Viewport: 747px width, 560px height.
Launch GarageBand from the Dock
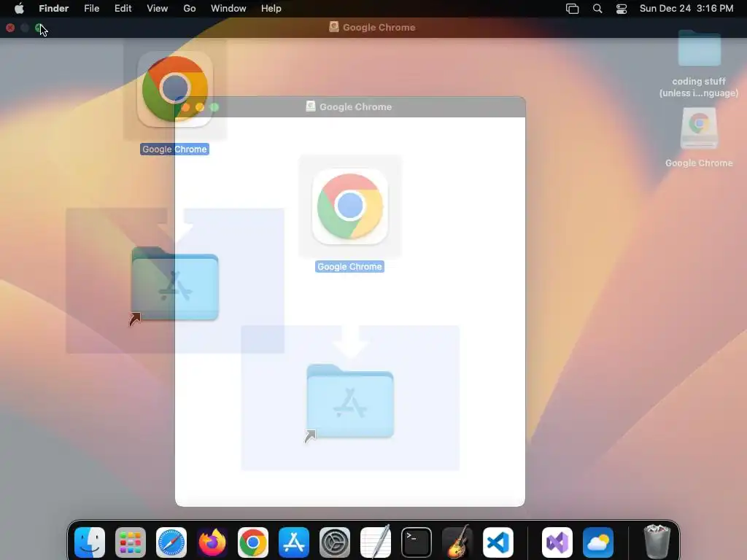pos(457,542)
